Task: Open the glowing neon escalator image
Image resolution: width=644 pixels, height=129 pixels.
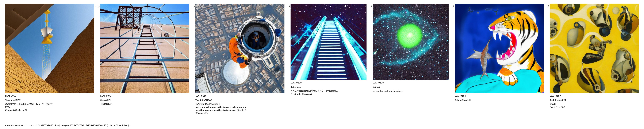Action: click(329, 42)
